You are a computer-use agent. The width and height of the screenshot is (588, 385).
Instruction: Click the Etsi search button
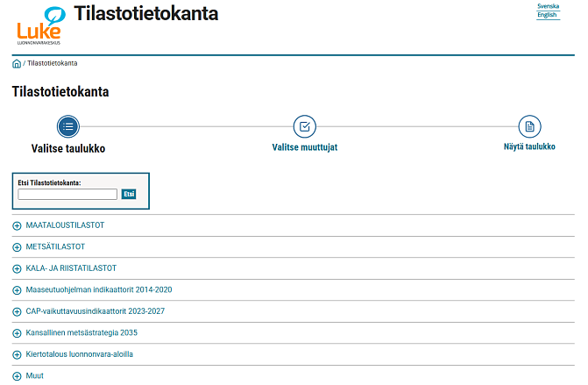[x=129, y=194]
